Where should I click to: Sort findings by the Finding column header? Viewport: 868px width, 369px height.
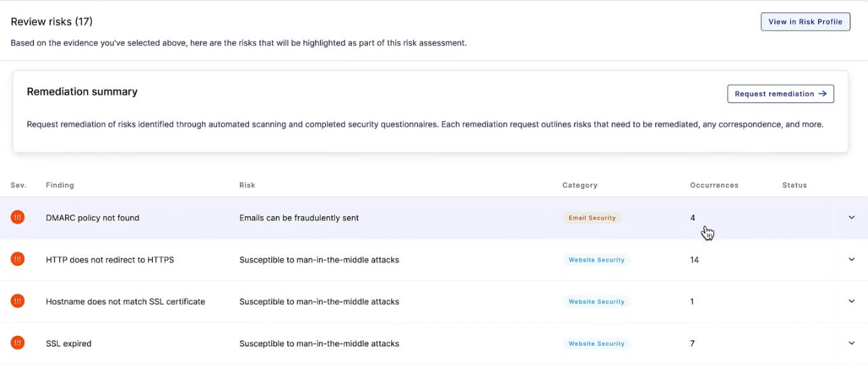[59, 185]
